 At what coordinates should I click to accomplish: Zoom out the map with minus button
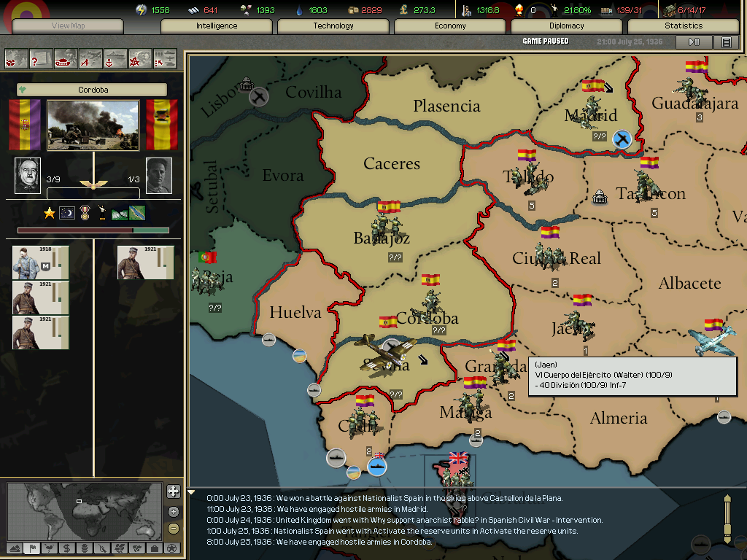[173, 529]
